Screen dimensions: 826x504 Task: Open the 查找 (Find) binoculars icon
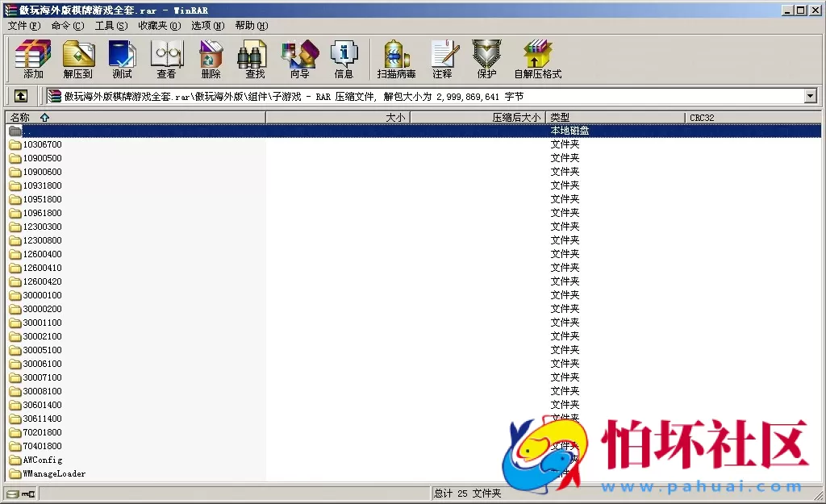tap(254, 60)
